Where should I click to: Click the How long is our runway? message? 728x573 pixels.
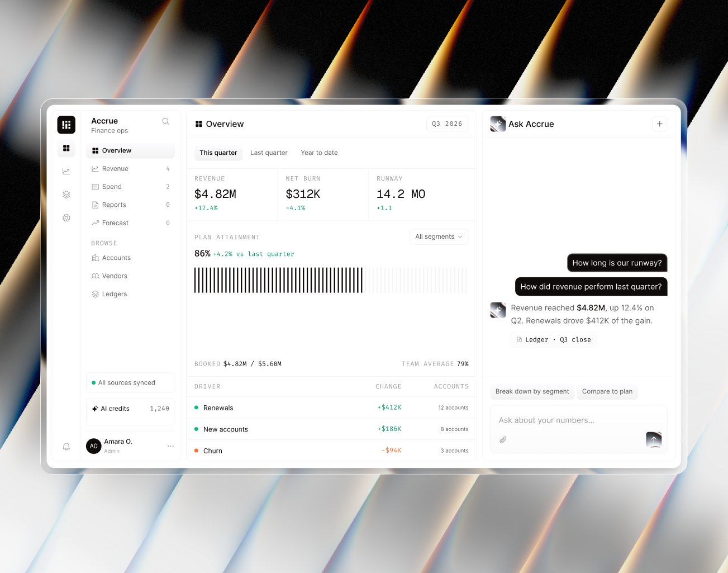pyautogui.click(x=617, y=263)
